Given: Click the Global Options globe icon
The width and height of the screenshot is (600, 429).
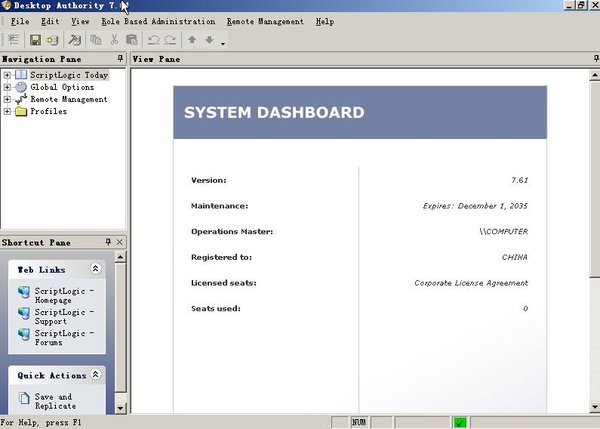Looking at the screenshot, I should pyautogui.click(x=21, y=87).
